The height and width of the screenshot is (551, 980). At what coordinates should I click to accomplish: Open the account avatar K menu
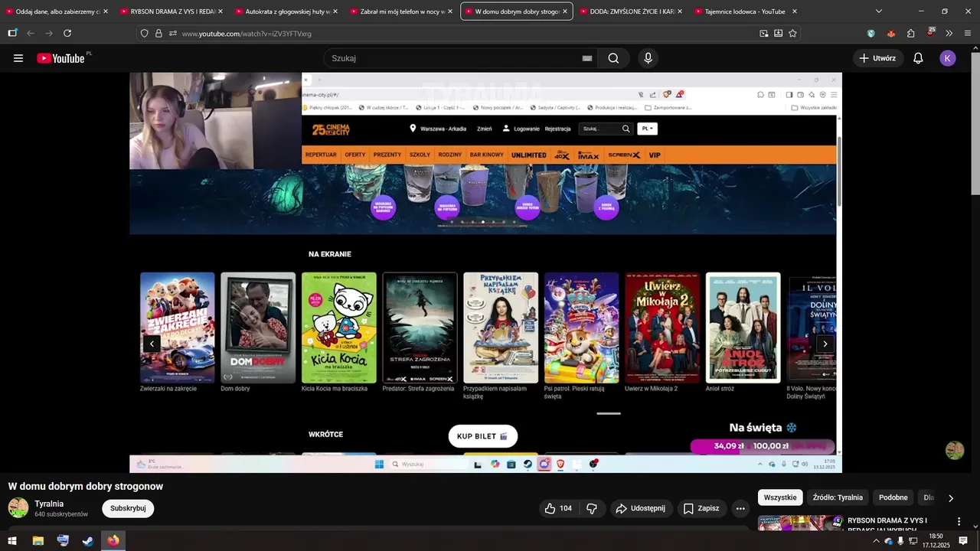[948, 58]
